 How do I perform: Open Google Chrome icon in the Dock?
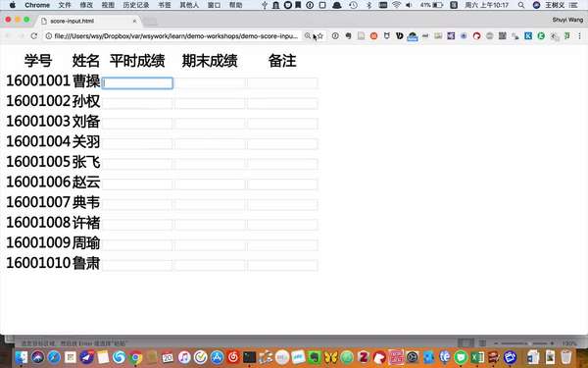click(x=136, y=357)
